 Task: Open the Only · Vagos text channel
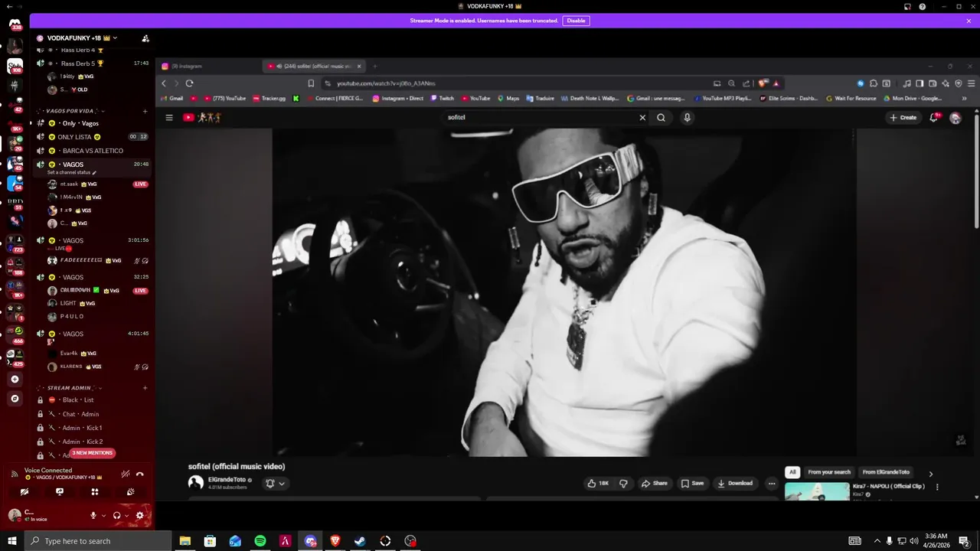[x=93, y=123]
